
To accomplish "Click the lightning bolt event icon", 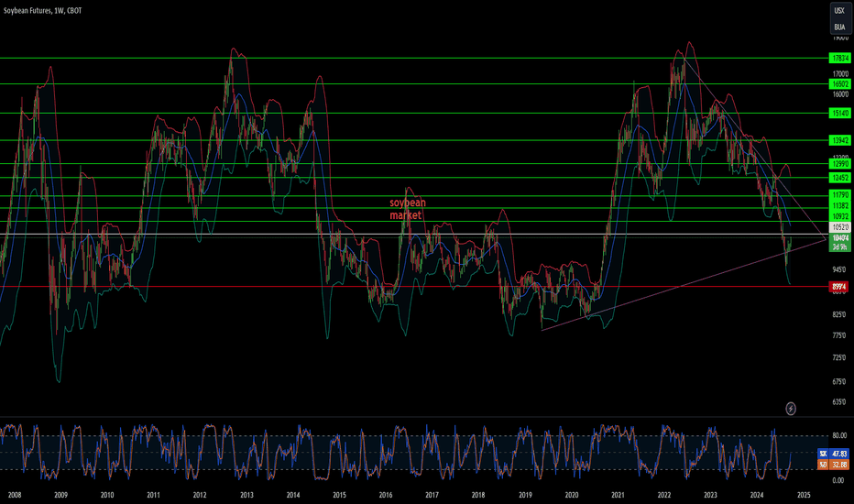I will (x=790, y=409).
